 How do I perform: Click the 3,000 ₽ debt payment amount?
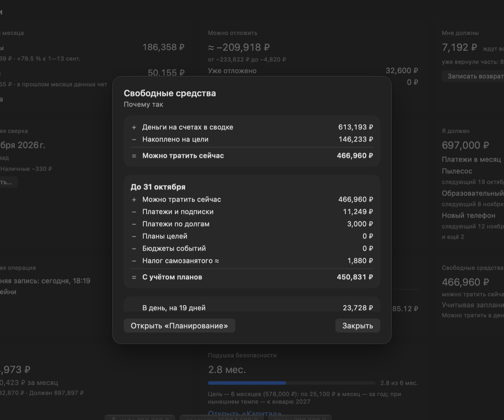point(360,224)
